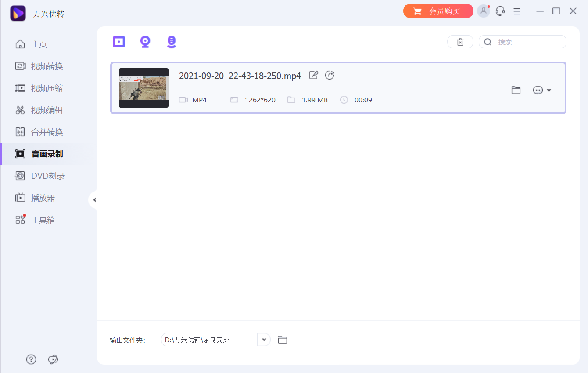Rename the recording using the pencil icon
Screen dimensions: 588x373
tap(313, 75)
